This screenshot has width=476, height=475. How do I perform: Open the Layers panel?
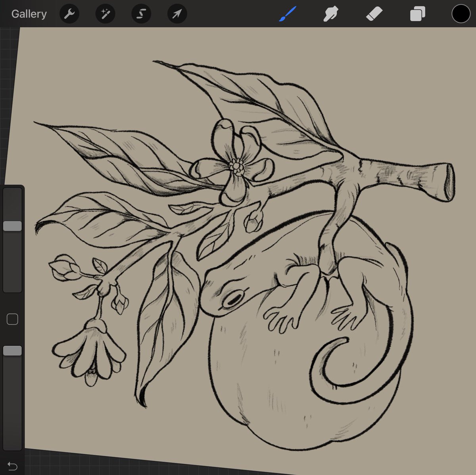coord(417,14)
